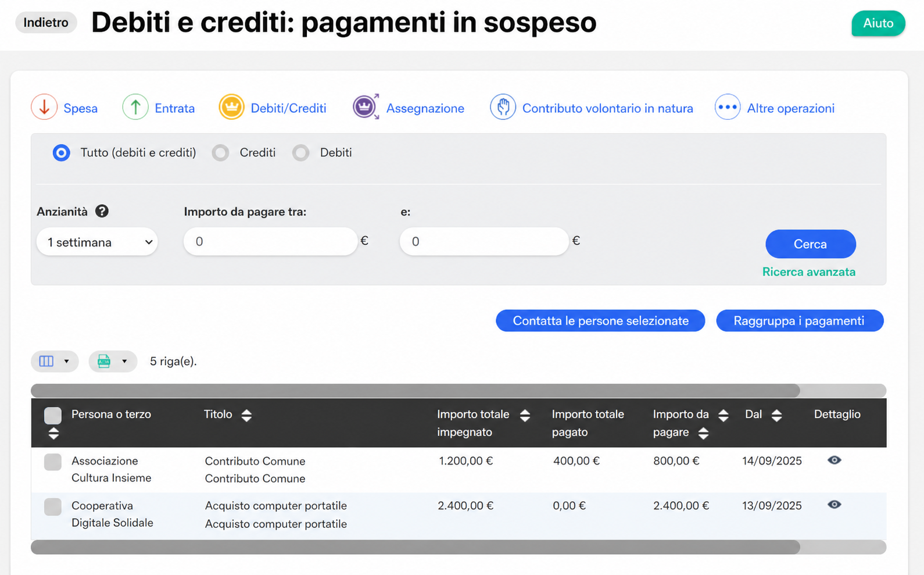Image resolution: width=924 pixels, height=575 pixels.
Task: Click the top horizontal scrollbar above table
Action: 416,391
